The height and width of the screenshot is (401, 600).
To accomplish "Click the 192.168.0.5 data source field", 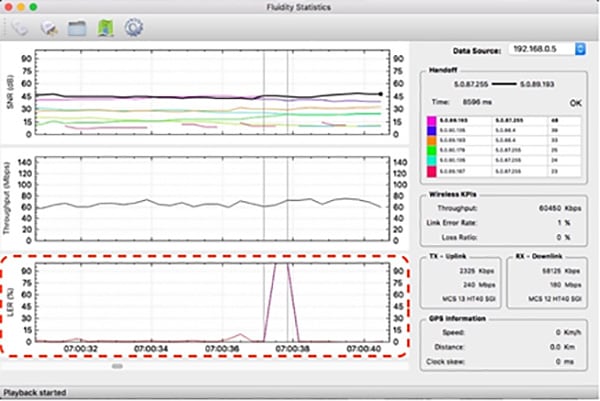I will [542, 48].
